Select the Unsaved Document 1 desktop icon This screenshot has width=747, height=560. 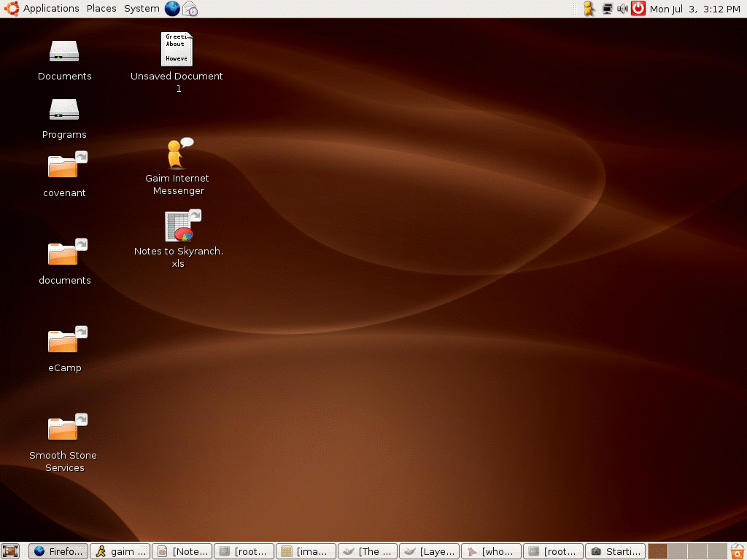[x=177, y=50]
